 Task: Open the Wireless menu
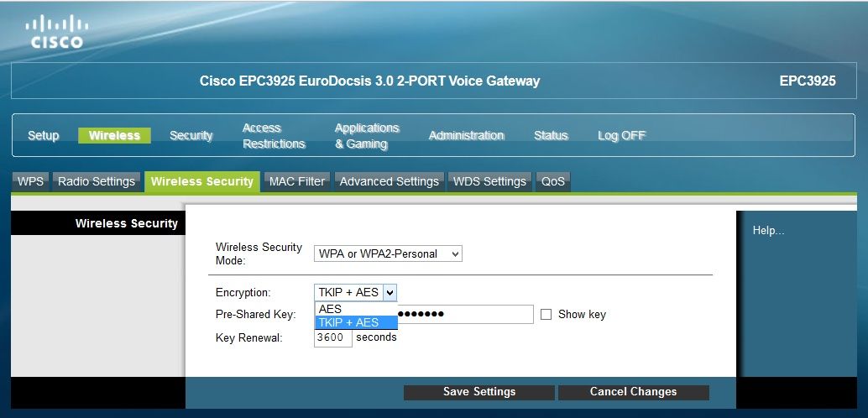coord(114,136)
